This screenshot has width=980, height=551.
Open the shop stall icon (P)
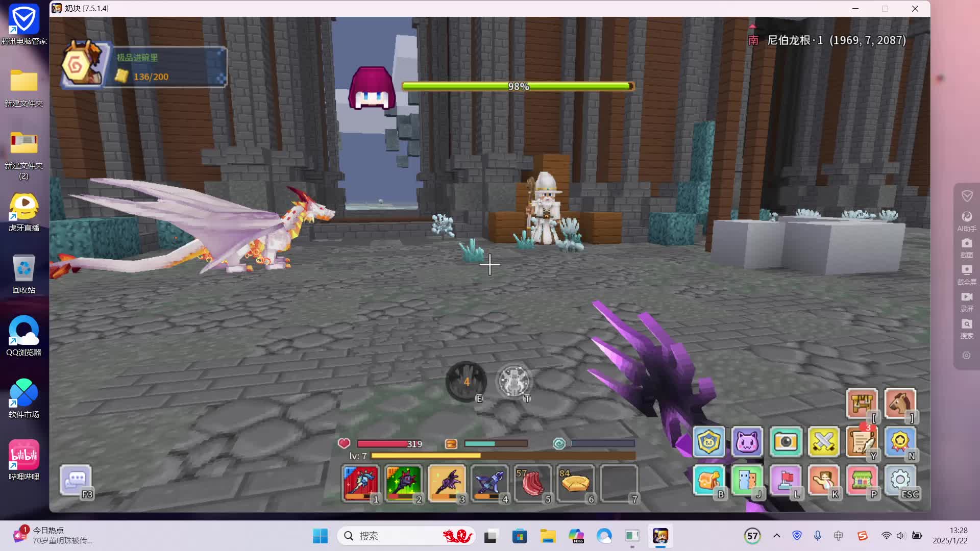862,480
